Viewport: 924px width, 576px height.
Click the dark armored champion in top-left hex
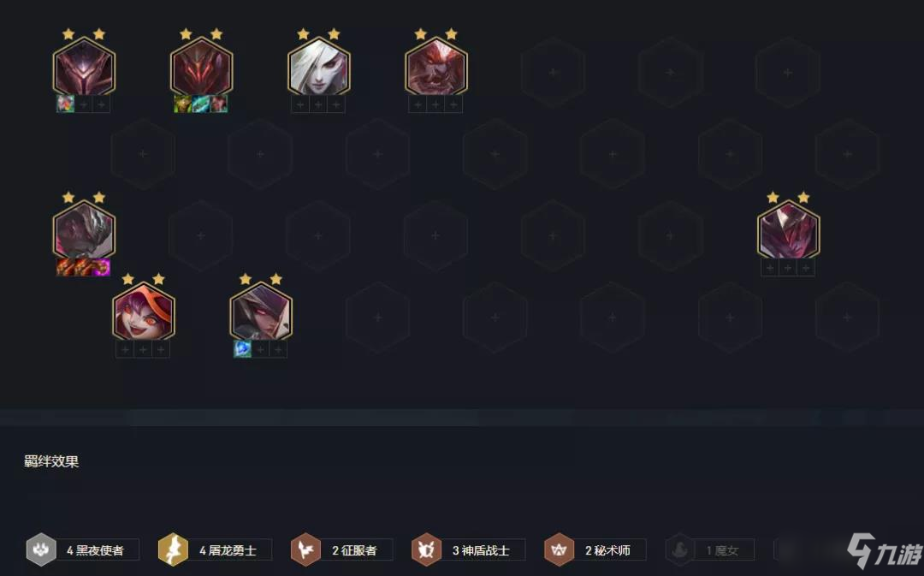point(84,67)
